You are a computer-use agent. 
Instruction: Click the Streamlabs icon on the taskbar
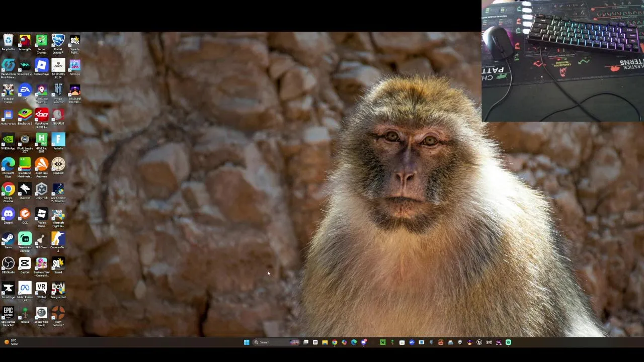coord(508,342)
